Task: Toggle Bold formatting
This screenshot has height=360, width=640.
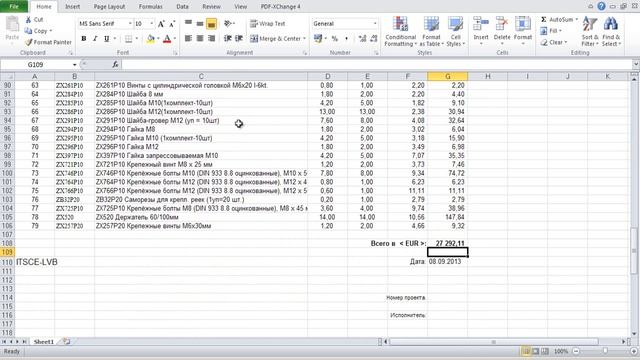Action: point(84,38)
